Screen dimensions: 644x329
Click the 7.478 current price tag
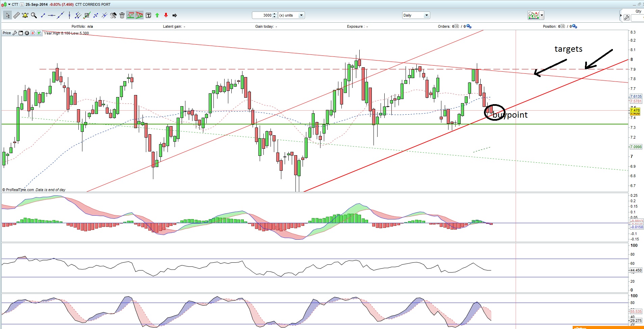point(635,111)
